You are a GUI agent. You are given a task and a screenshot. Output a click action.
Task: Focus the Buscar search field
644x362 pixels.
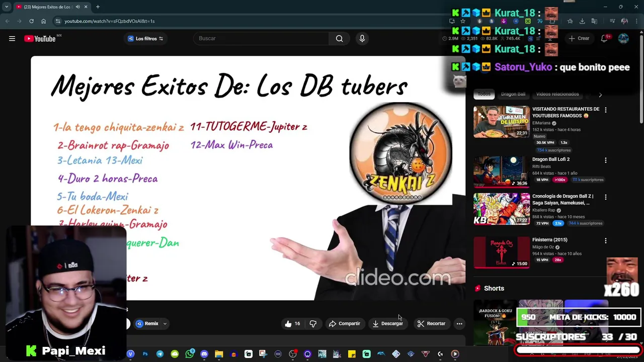(261, 39)
